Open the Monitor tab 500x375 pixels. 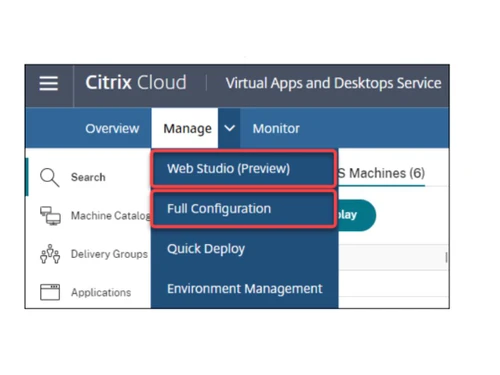(276, 128)
